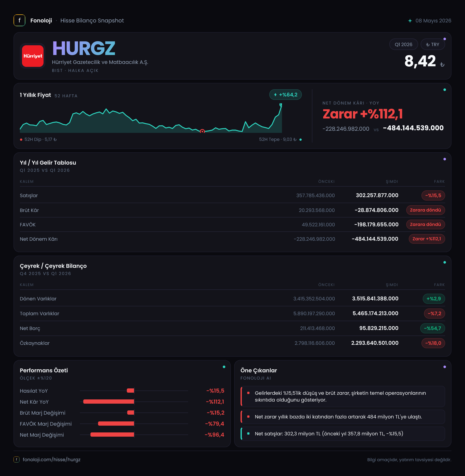
Task: Click the Hürriyet company logo
Action: [x=33, y=56]
